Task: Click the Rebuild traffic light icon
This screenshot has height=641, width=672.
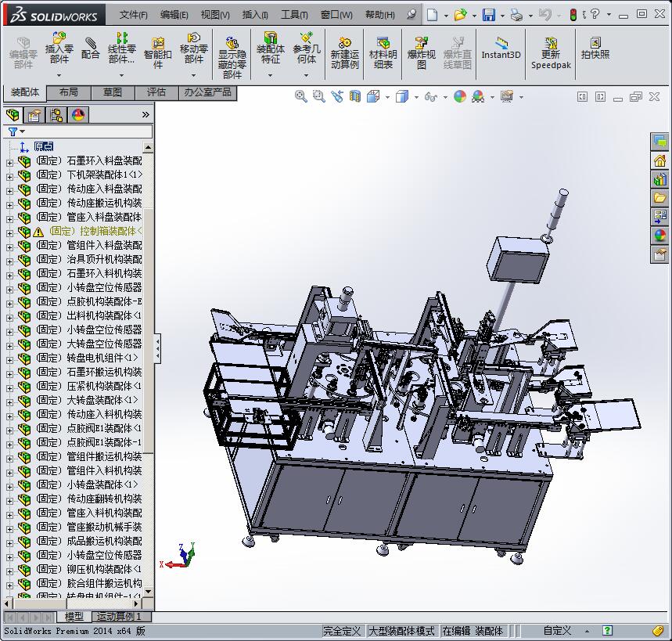Action: coord(573,15)
